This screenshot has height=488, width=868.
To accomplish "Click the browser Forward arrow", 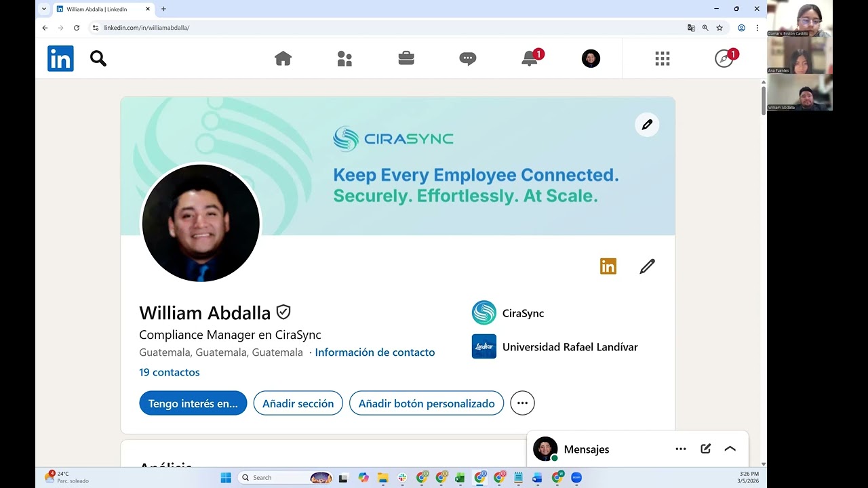I will 60,28.
